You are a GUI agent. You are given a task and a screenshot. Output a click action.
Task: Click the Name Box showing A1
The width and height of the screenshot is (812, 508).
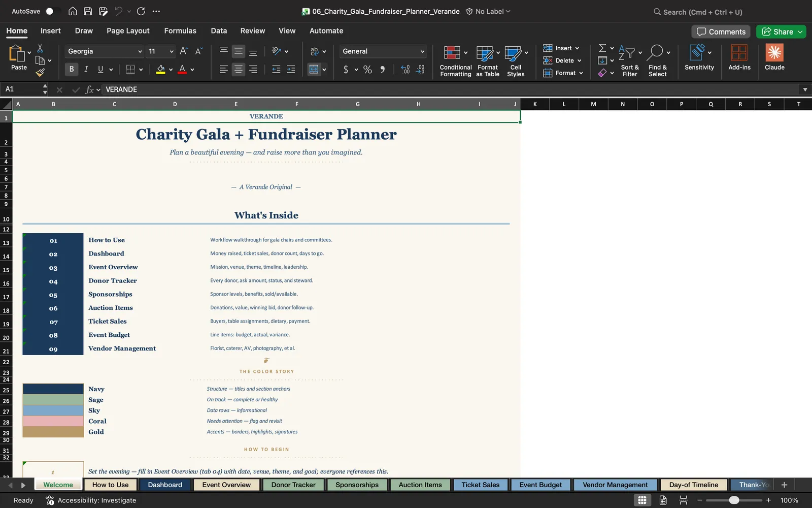pyautogui.click(x=21, y=89)
